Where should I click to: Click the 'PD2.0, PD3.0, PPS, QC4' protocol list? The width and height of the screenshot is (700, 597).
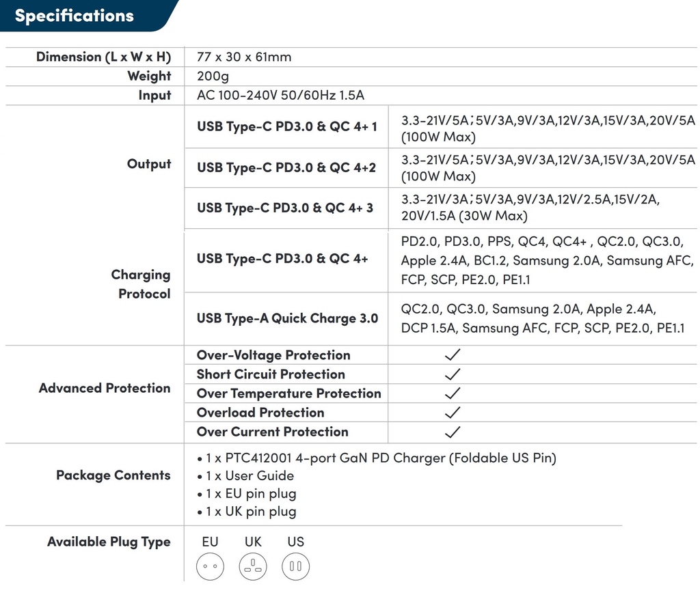pos(548,260)
